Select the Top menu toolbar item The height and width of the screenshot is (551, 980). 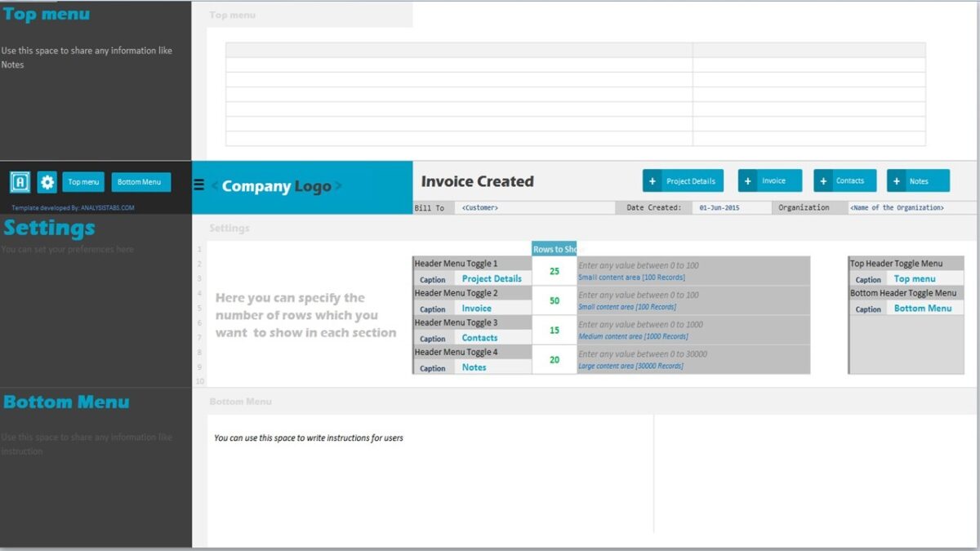tap(82, 181)
